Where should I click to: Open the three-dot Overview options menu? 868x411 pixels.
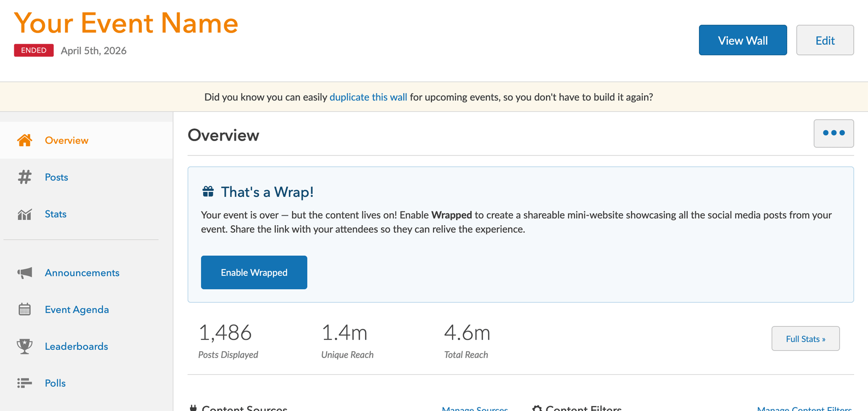[x=833, y=133]
